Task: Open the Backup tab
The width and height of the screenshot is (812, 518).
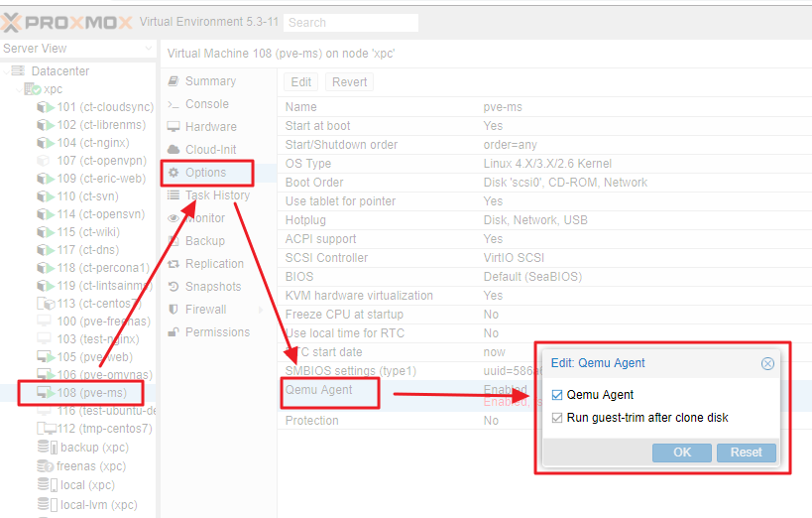Action: tap(218, 240)
